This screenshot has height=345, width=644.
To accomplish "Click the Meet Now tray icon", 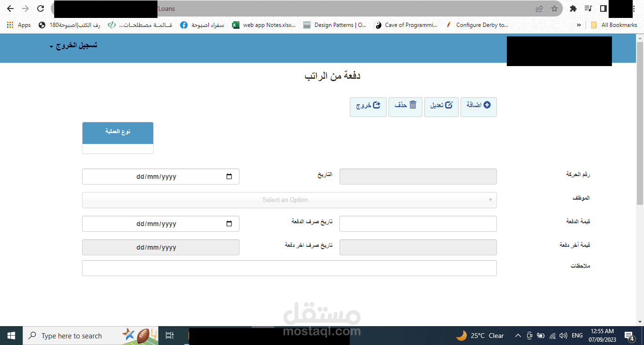I will click(x=529, y=336).
